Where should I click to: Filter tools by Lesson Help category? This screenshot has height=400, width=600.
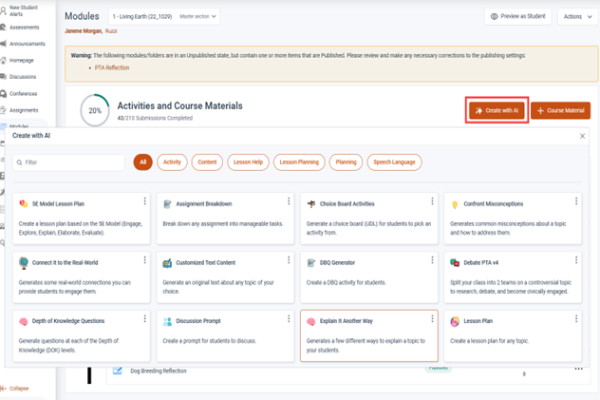pyautogui.click(x=248, y=162)
